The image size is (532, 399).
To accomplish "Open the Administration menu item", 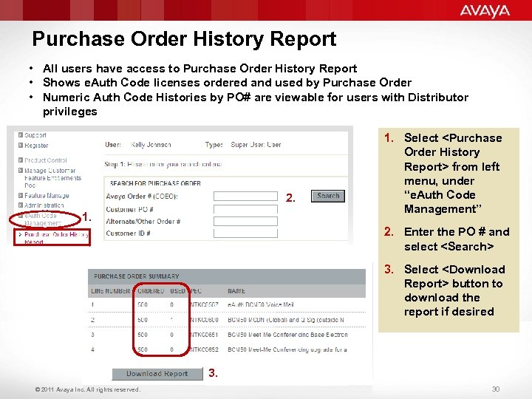I will [x=44, y=205].
